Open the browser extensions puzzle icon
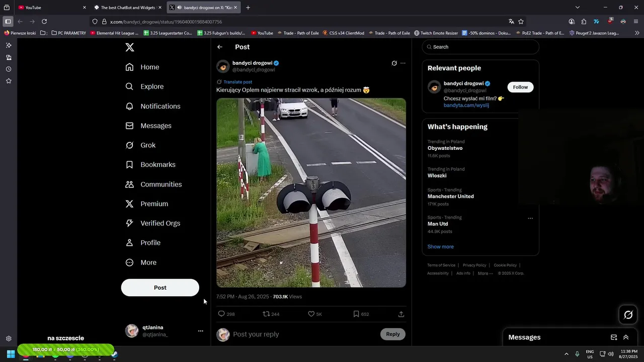644x362 pixels. [584, 22]
